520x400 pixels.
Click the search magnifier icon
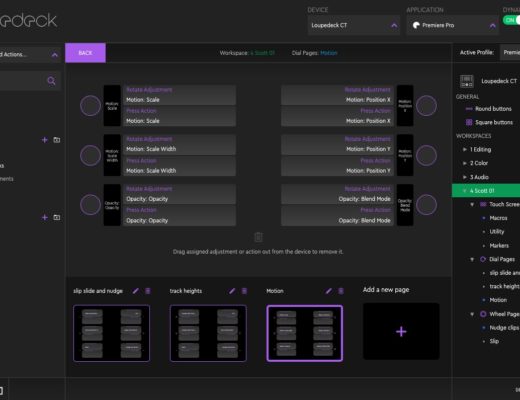[51, 81]
